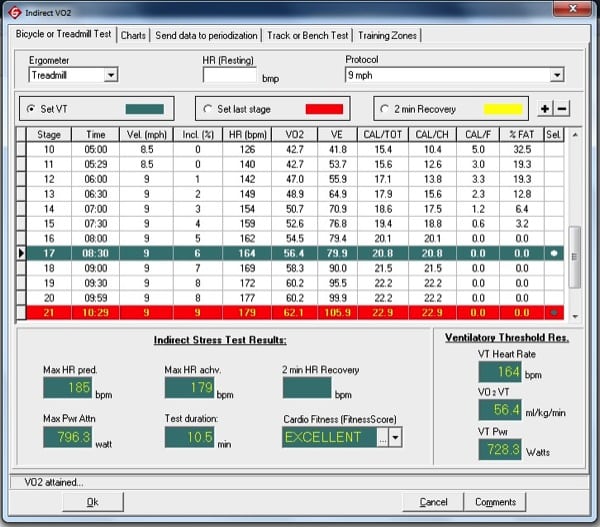Click the 05:29 time cell in stage 11
The image size is (600, 527).
[95, 164]
